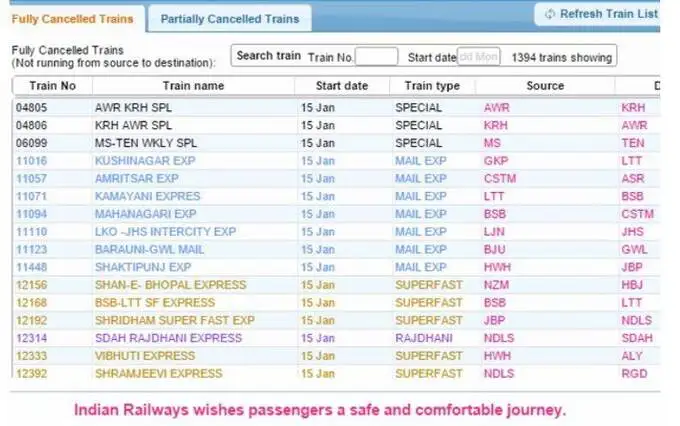This screenshot has height=426, width=680.
Task: Sort by the Train name column header
Action: click(193, 86)
